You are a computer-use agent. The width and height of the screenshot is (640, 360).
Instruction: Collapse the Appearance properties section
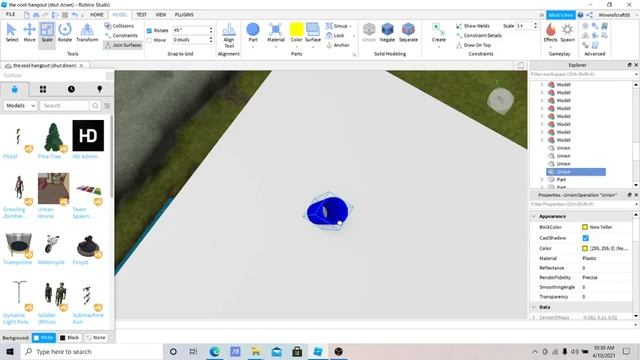[x=534, y=216]
